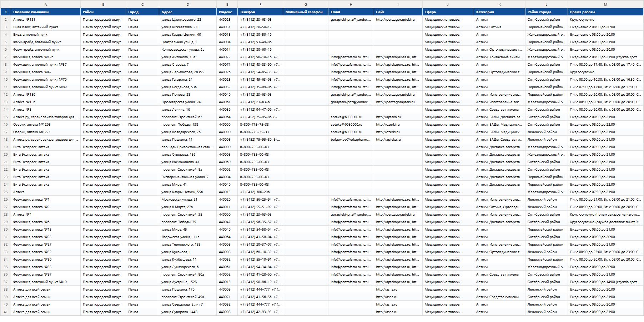Select the address 'улица Богданова, 53а'

pyautogui.click(x=188, y=87)
